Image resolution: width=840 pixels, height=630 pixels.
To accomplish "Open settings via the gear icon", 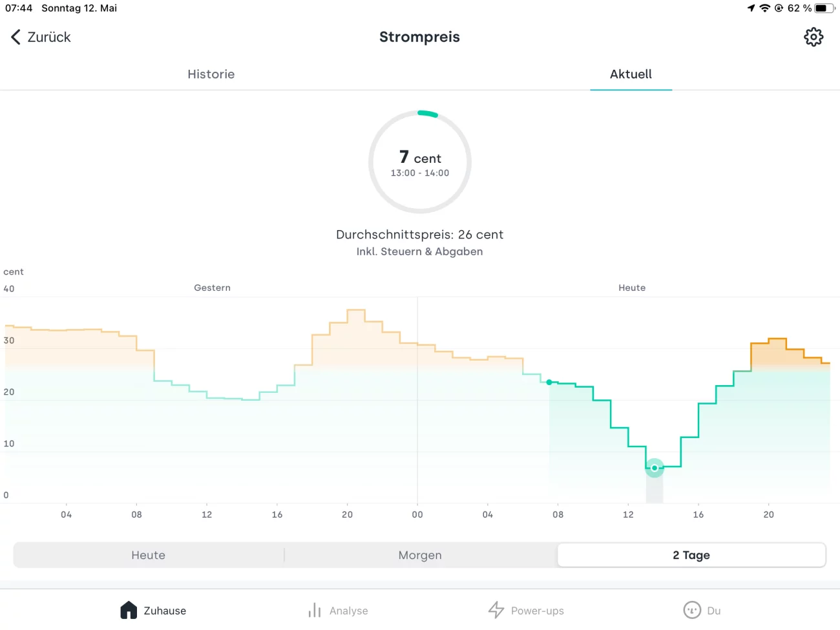I will click(x=814, y=37).
